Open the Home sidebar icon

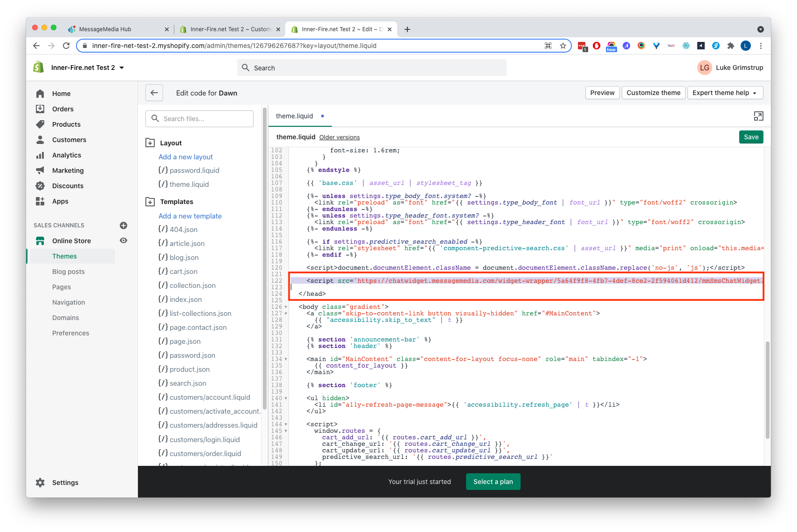tap(40, 94)
